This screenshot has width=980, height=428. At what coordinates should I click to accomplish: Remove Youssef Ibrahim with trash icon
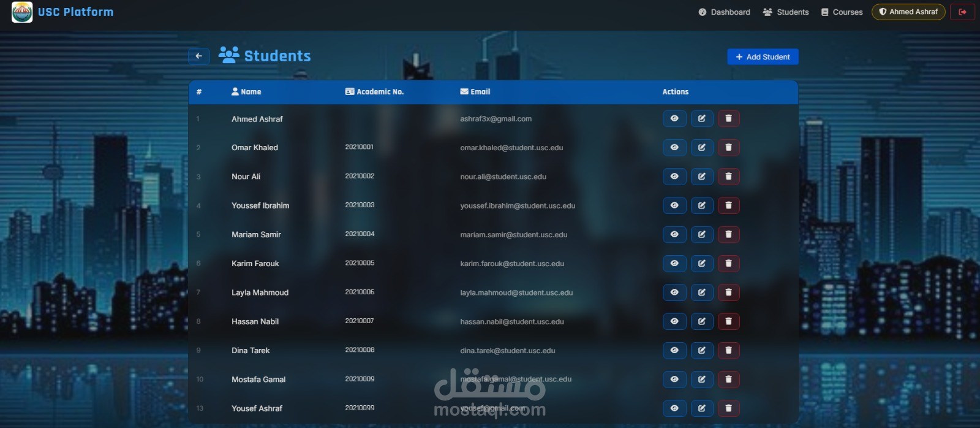[x=728, y=205]
